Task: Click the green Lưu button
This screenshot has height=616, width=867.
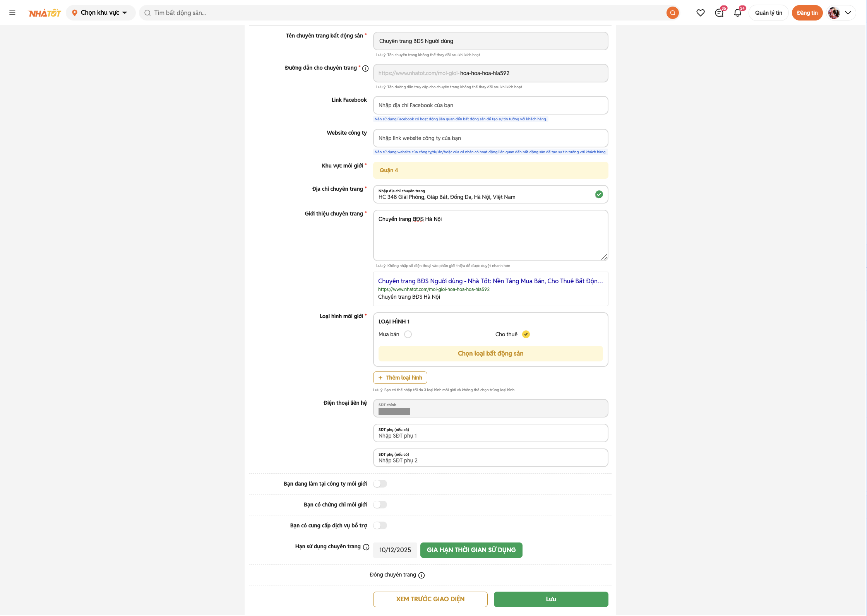Action: click(551, 599)
